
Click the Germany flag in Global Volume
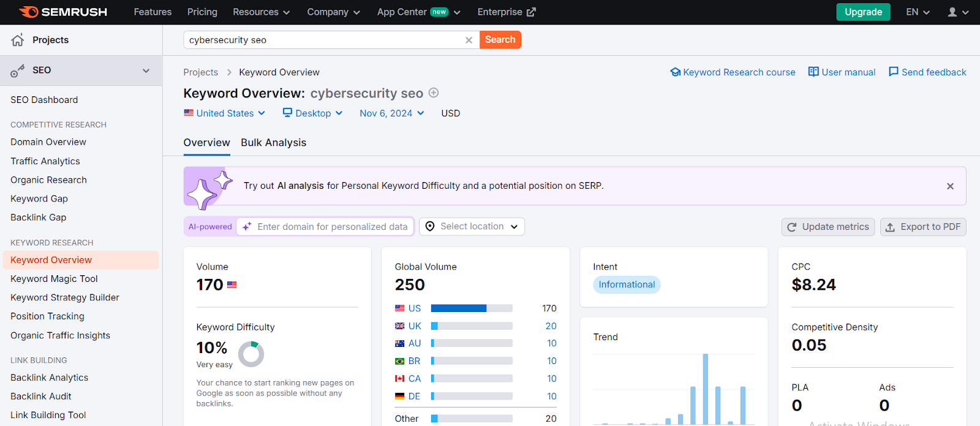(399, 397)
